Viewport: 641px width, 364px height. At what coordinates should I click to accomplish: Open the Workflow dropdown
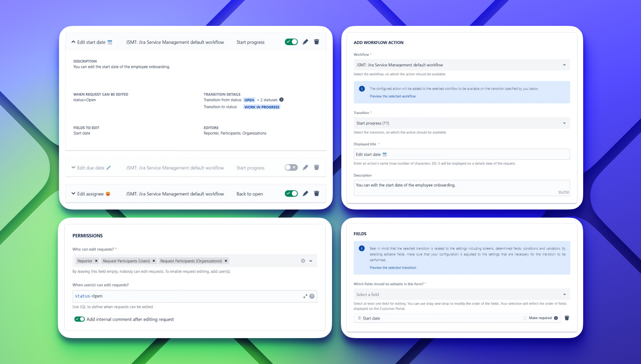click(462, 65)
